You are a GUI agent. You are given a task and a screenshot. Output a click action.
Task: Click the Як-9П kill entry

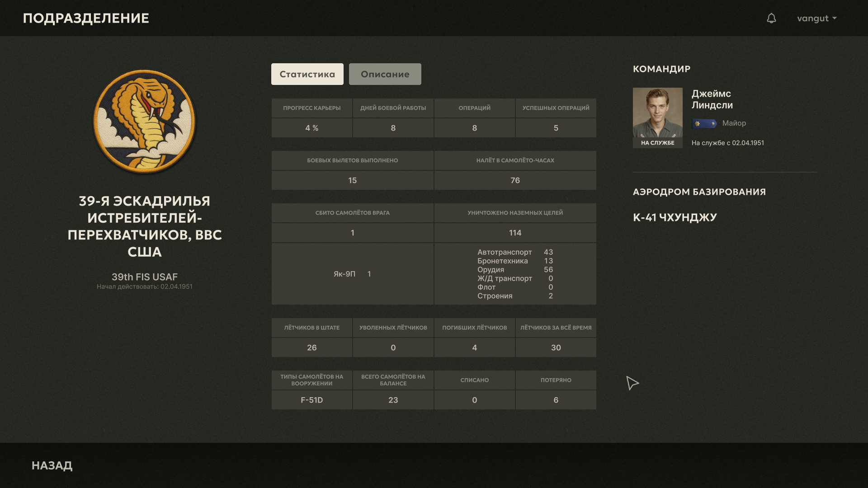pyautogui.click(x=353, y=274)
